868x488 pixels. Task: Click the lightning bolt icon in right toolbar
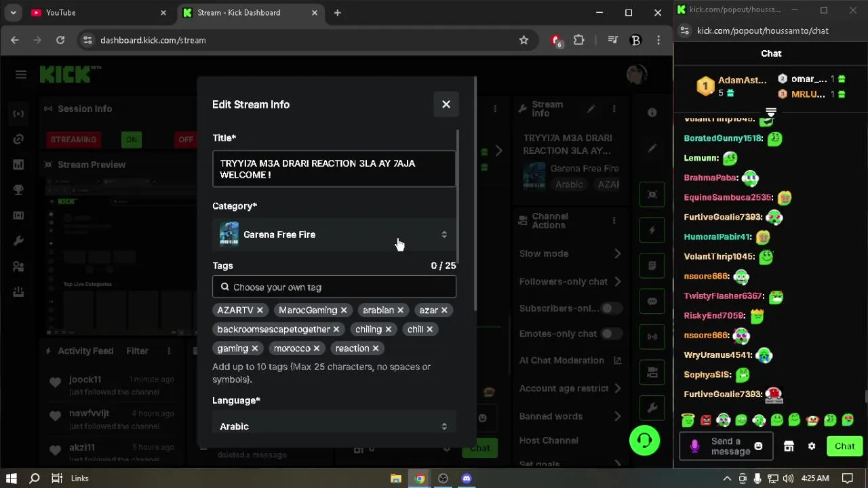click(652, 230)
